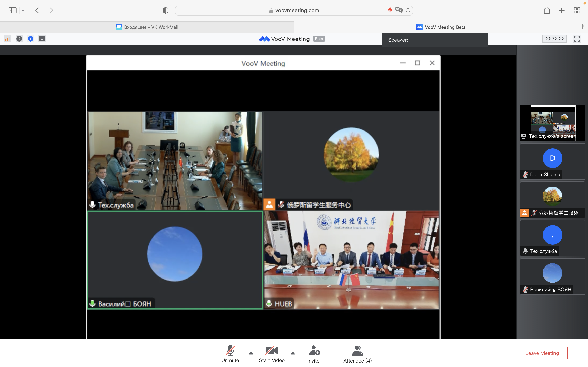Open sidebar dropdown chevron in Safari toolbar
The height and width of the screenshot is (367, 588).
coord(23,10)
